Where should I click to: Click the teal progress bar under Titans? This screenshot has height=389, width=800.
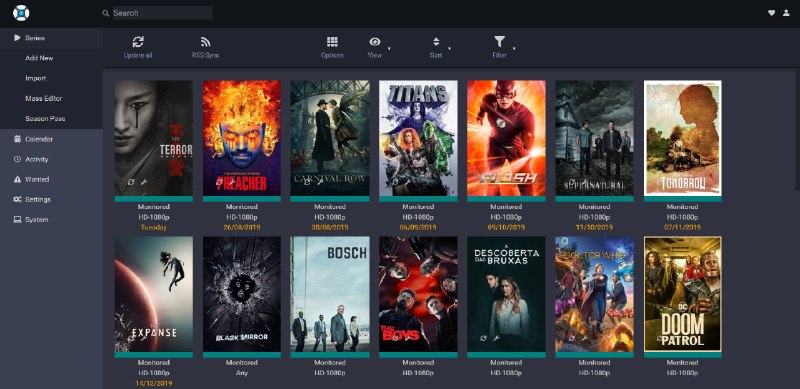(x=418, y=199)
